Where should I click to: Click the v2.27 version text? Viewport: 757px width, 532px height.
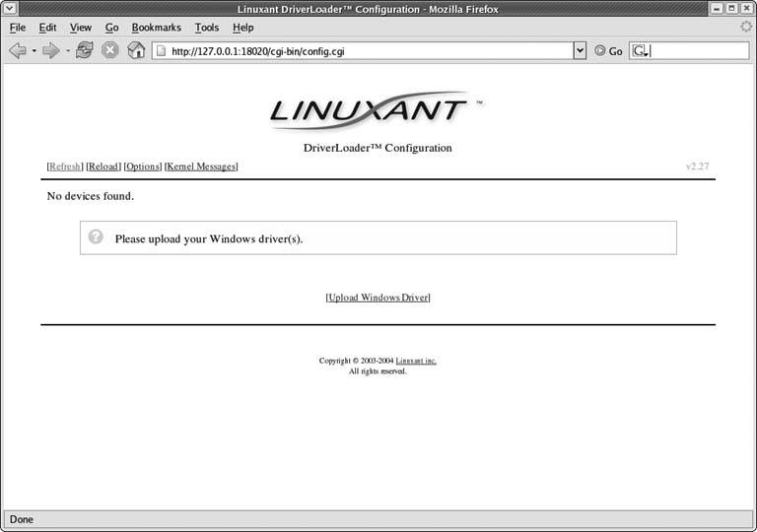tap(697, 166)
